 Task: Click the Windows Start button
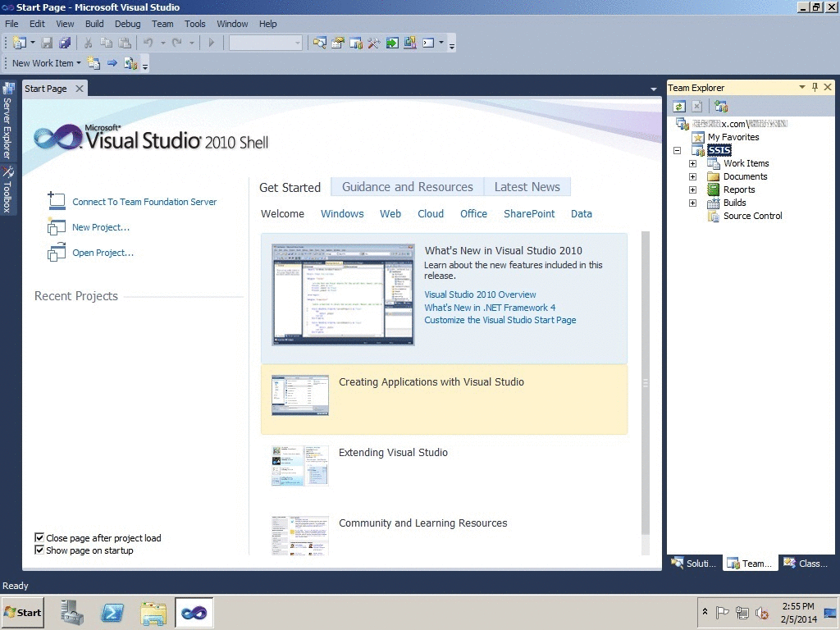click(x=22, y=612)
